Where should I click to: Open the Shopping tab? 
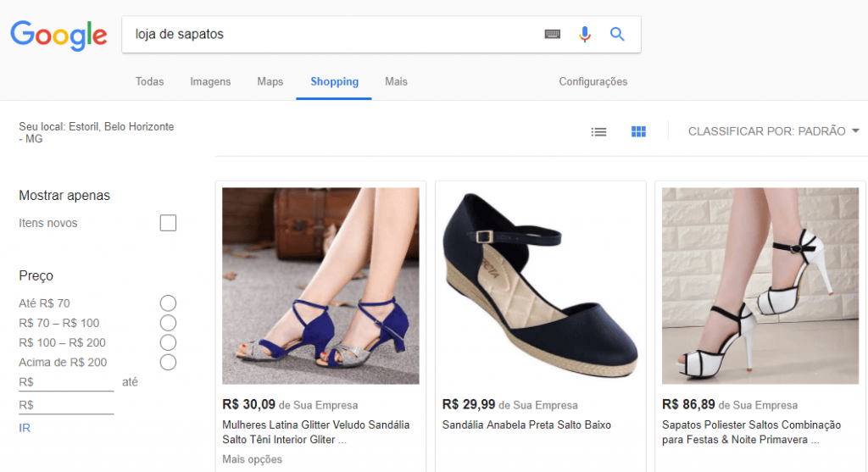click(334, 81)
